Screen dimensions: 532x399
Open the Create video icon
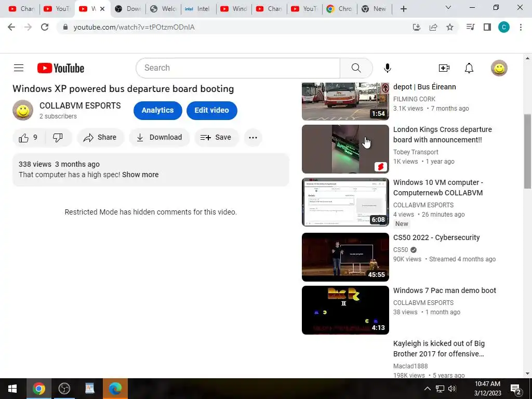pos(444,68)
